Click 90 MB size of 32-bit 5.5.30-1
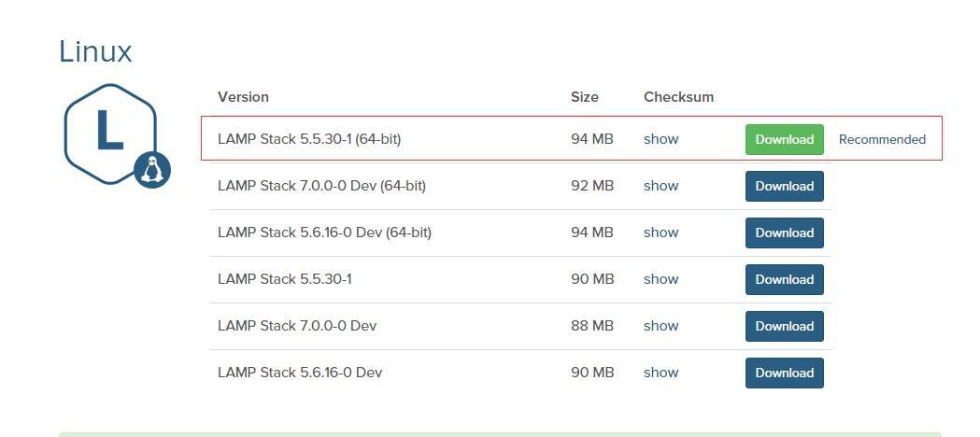Screen dimensions: 980x437 coord(592,279)
